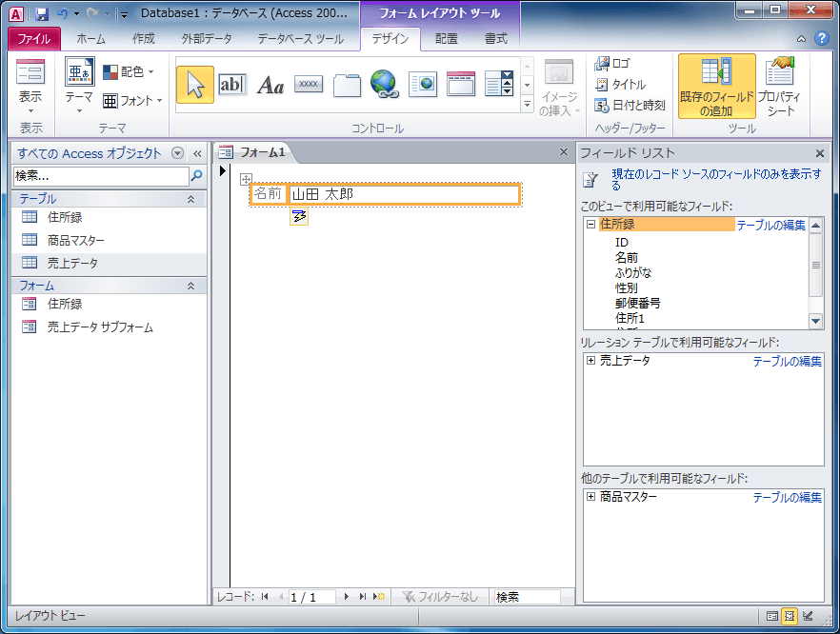Collapse the フォーム group

coord(190,286)
